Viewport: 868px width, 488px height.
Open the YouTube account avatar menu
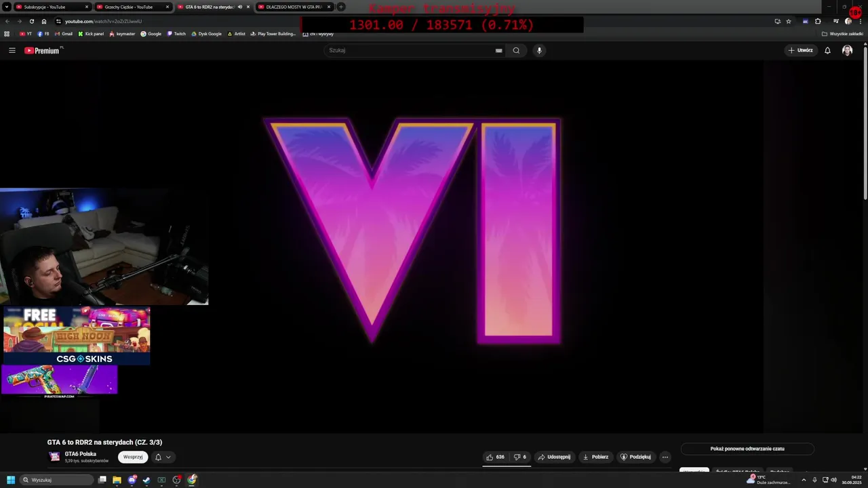847,50
